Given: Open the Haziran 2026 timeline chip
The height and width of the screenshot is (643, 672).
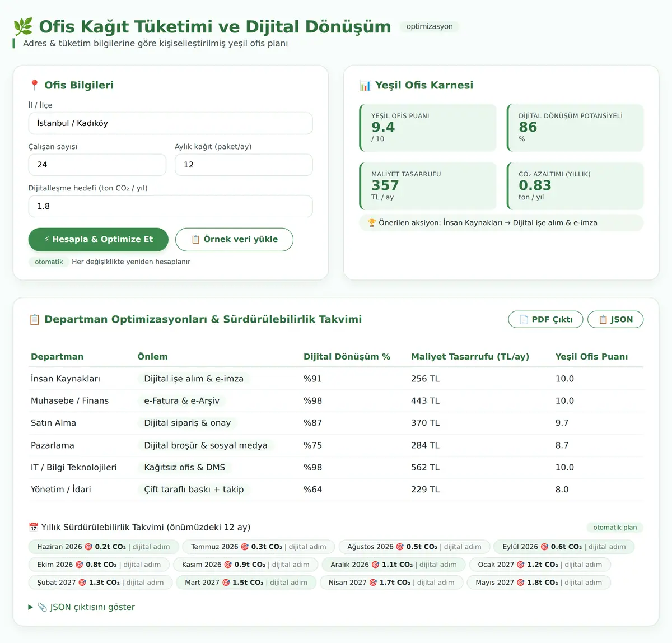Looking at the screenshot, I should coord(104,547).
